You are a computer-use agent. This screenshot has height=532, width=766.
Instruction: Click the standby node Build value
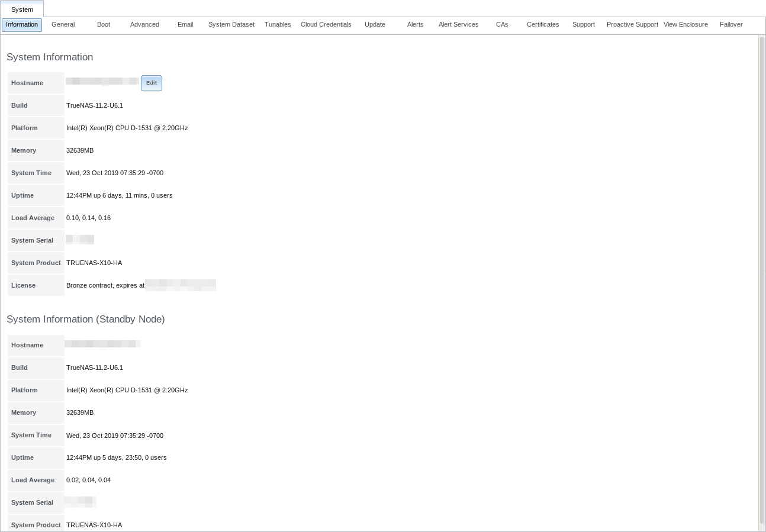pos(95,367)
